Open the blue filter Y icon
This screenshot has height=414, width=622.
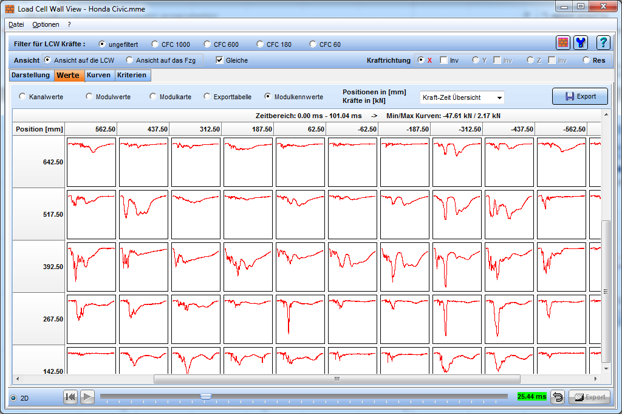click(581, 42)
